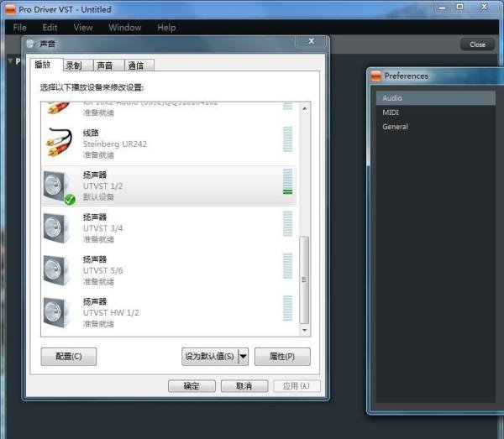The width and height of the screenshot is (504, 439).
Task: Select the UTVST 5/6 device name
Action: click(x=102, y=270)
